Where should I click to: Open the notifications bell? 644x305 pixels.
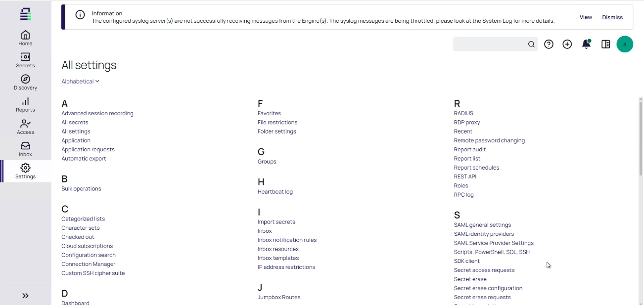click(x=586, y=44)
